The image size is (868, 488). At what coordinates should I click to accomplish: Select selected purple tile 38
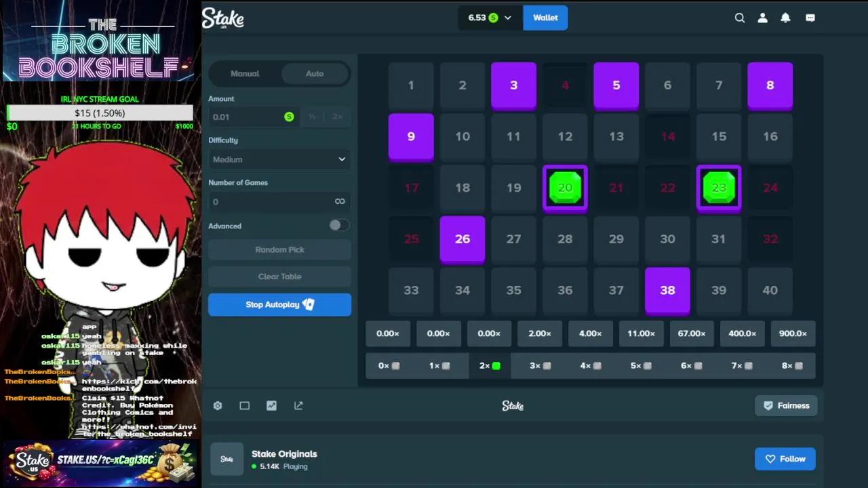667,291
